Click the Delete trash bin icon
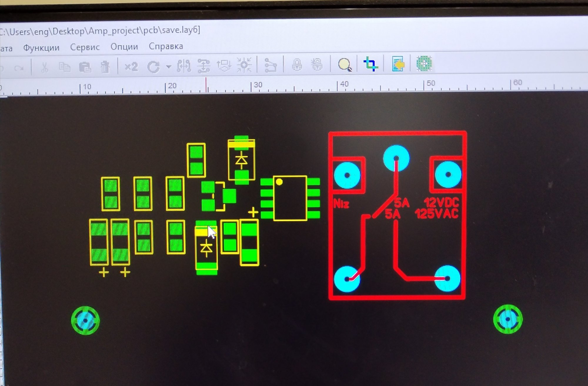The image size is (588, 386). click(x=105, y=67)
